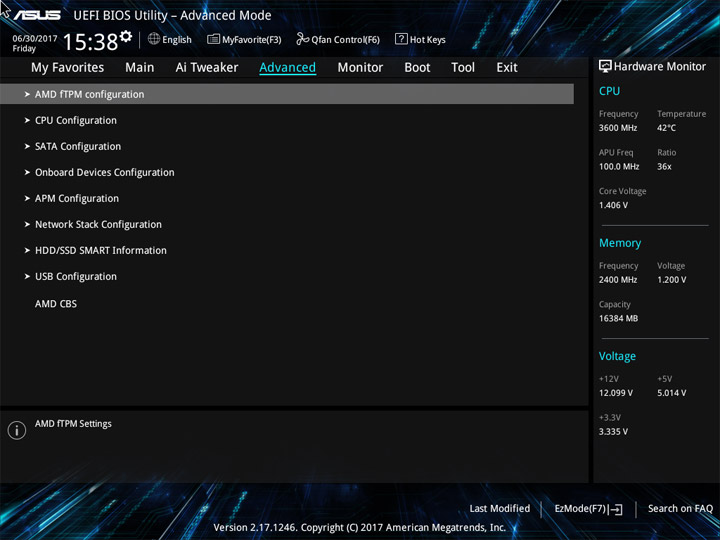The height and width of the screenshot is (540, 720).
Task: Click the info circle icon
Action: (x=17, y=430)
